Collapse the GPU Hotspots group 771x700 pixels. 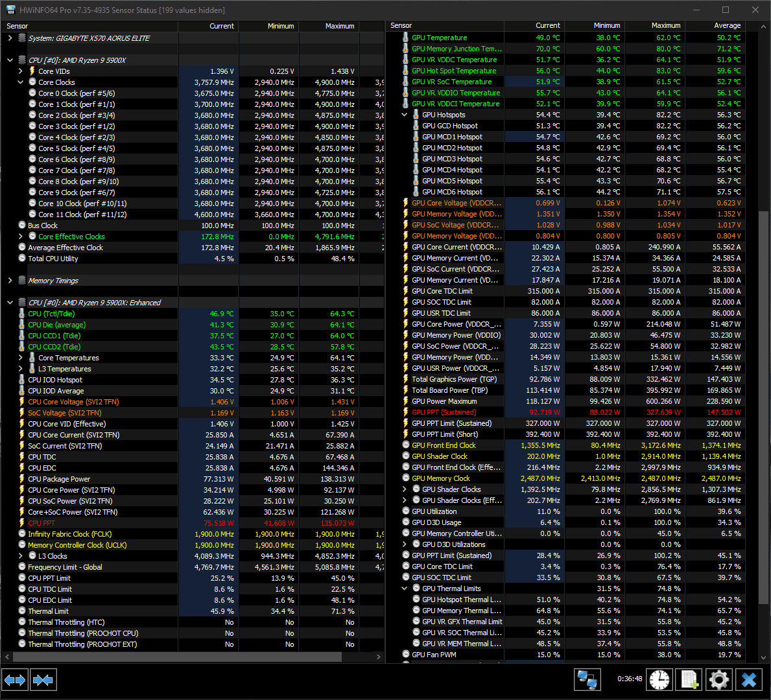(x=404, y=115)
